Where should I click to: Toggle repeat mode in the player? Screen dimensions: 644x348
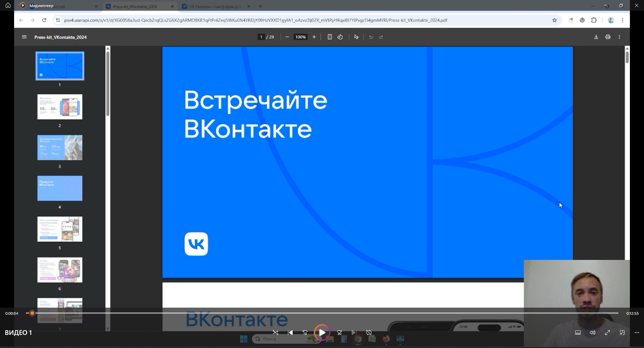click(369, 333)
